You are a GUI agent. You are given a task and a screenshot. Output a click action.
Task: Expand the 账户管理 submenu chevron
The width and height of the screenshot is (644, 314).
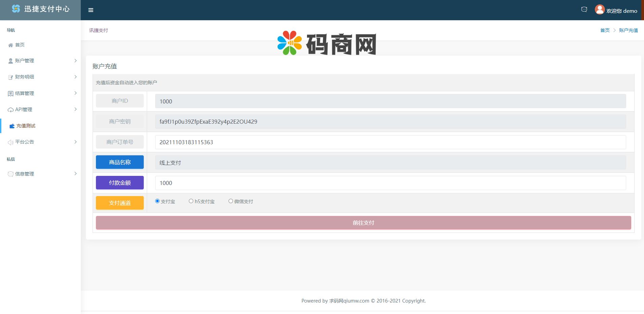(75, 61)
